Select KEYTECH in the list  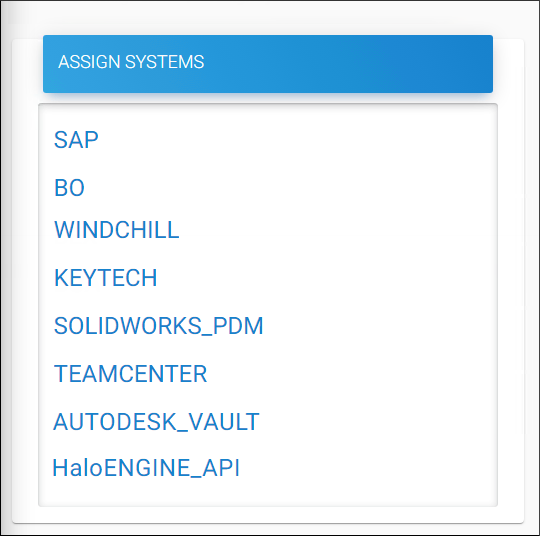point(105,278)
